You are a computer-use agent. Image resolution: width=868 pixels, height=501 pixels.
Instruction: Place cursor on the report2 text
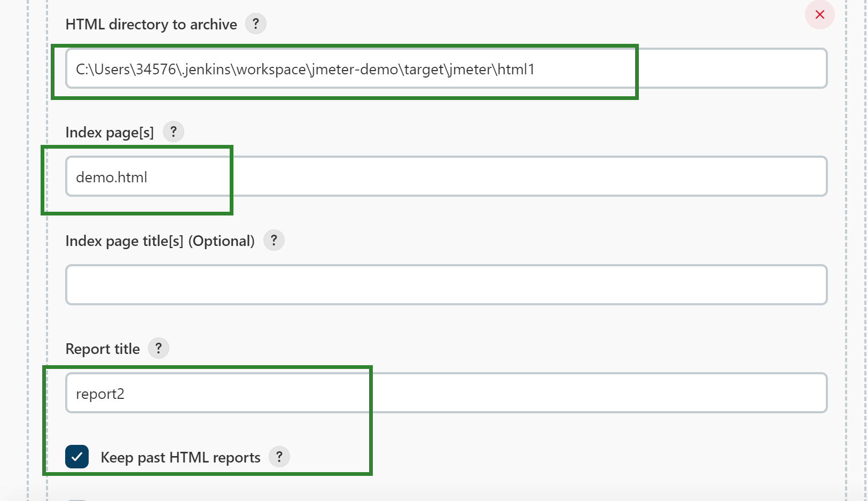coord(100,394)
